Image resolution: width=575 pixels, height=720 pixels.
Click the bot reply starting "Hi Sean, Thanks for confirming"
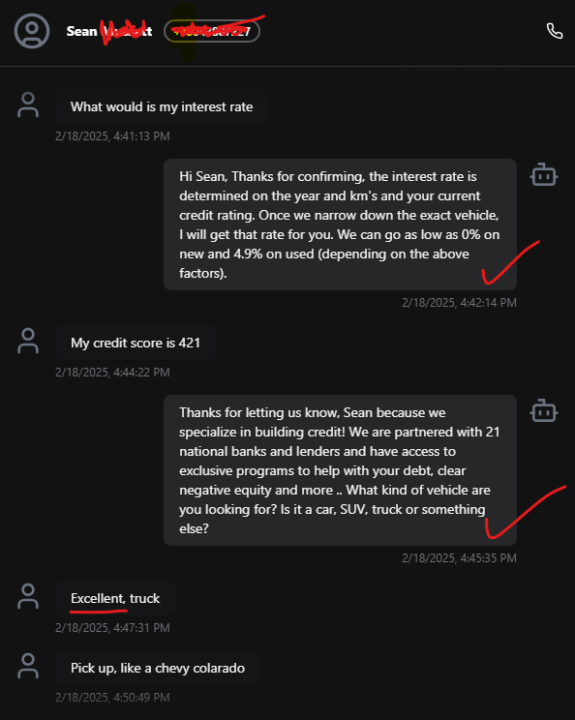340,225
